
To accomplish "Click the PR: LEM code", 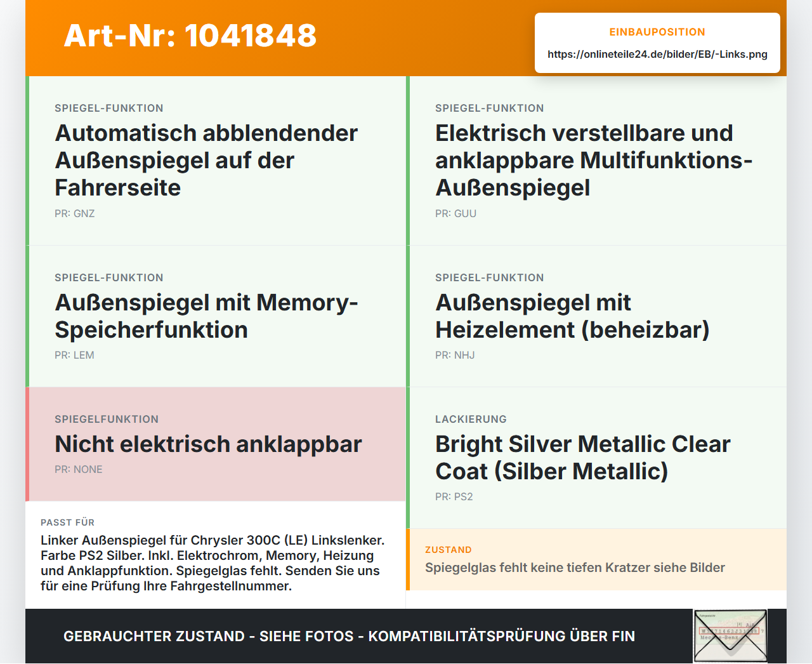I will click(x=74, y=355).
